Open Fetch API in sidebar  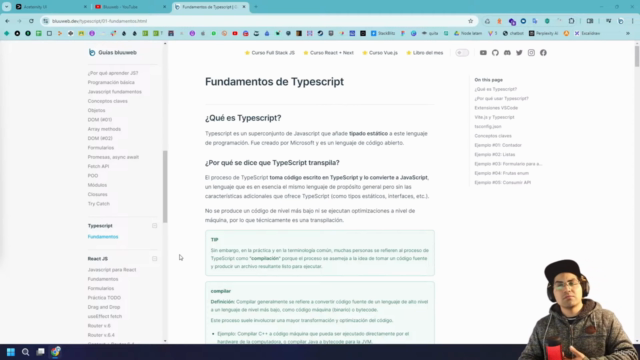click(x=98, y=167)
